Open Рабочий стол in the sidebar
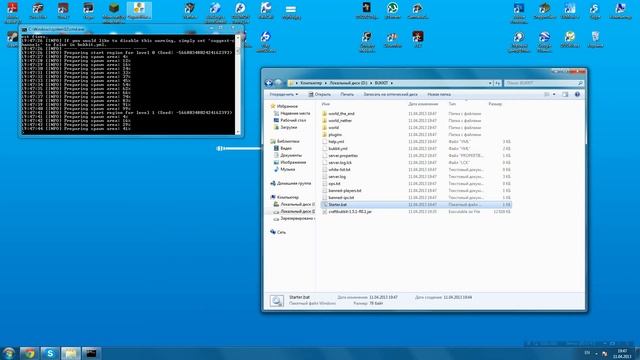This screenshot has height=360, width=640. pyautogui.click(x=290, y=120)
